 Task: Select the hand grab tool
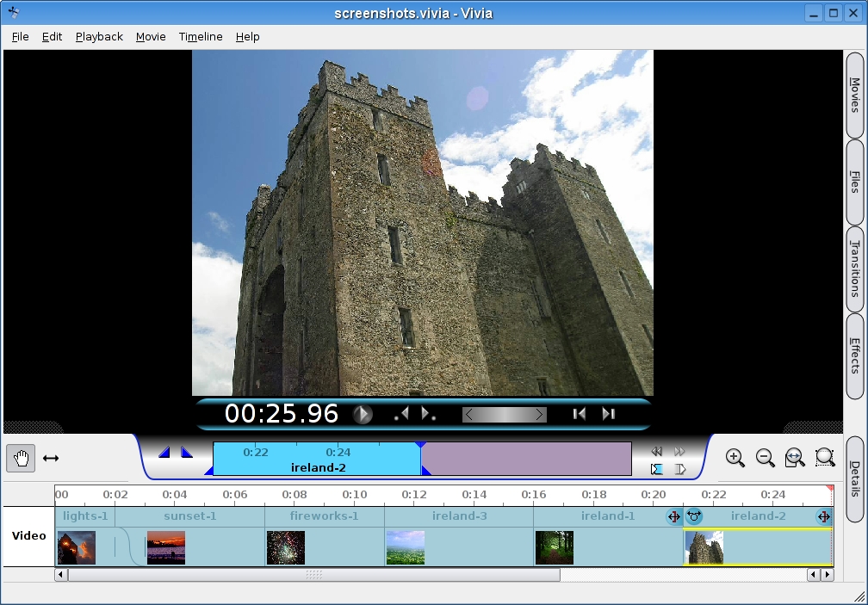pyautogui.click(x=21, y=458)
